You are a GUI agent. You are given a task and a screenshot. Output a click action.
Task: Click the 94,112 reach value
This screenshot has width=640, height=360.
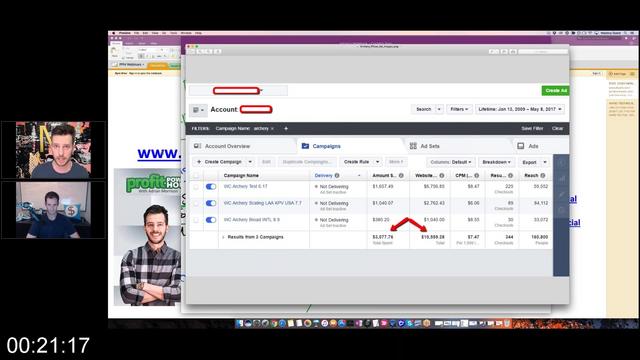[x=541, y=203]
